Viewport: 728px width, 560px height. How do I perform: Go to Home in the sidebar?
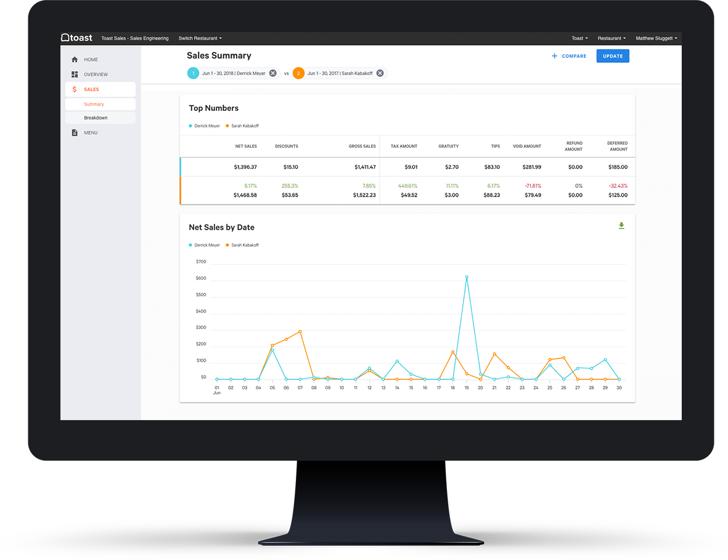100,59
